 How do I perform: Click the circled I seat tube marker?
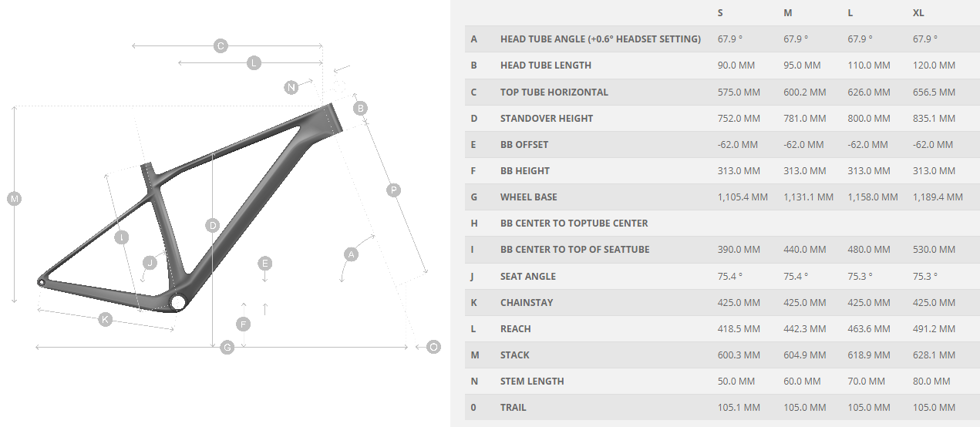tap(121, 237)
